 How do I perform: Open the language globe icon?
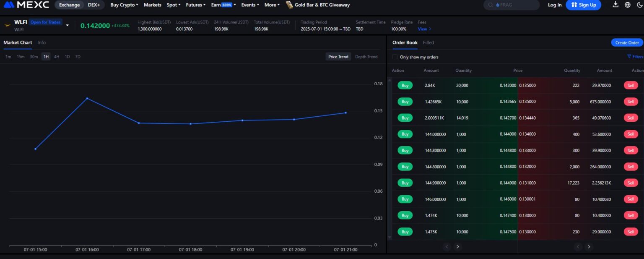628,5
